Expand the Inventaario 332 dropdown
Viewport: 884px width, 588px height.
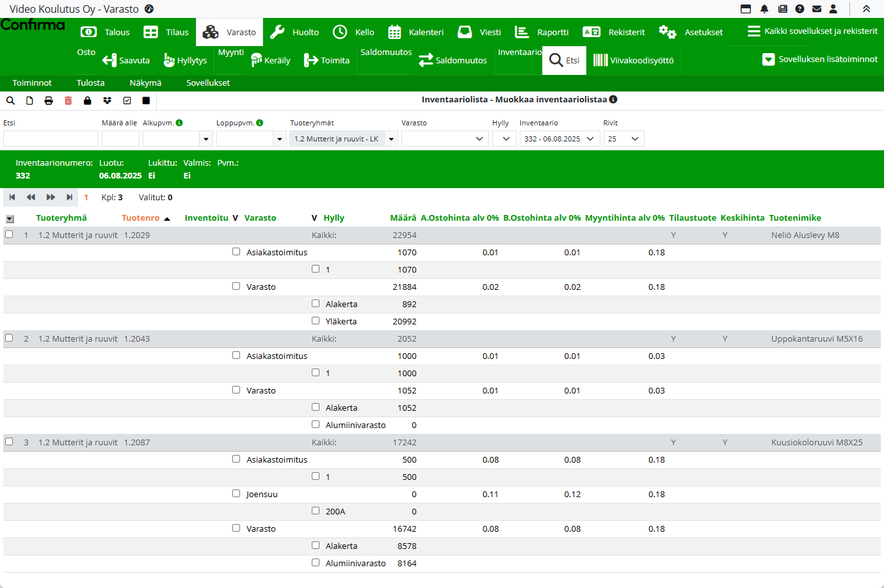point(559,139)
